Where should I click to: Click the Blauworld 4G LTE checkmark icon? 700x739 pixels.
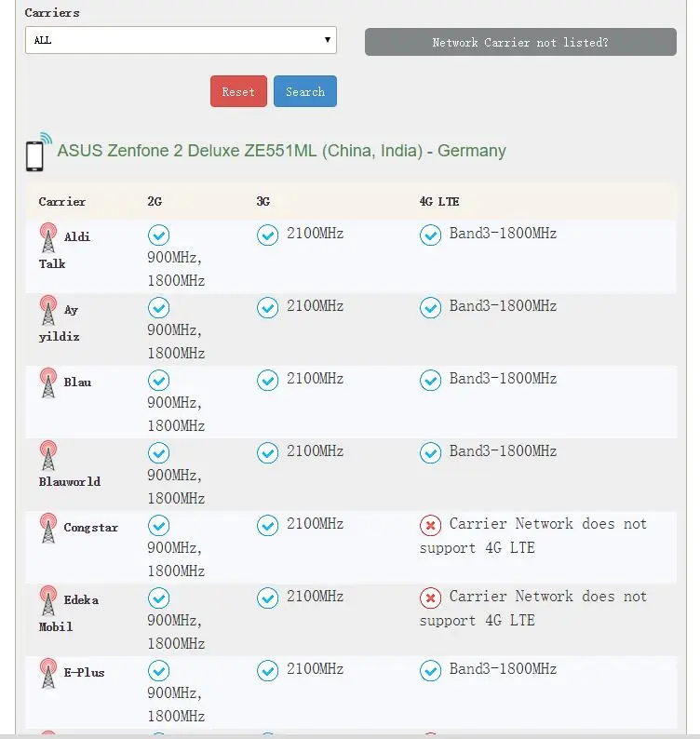[430, 453]
